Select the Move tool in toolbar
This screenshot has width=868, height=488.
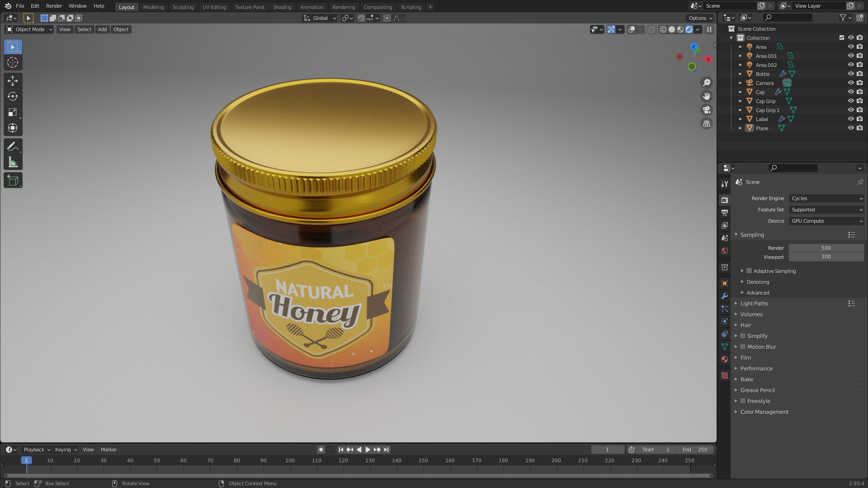[x=13, y=81]
